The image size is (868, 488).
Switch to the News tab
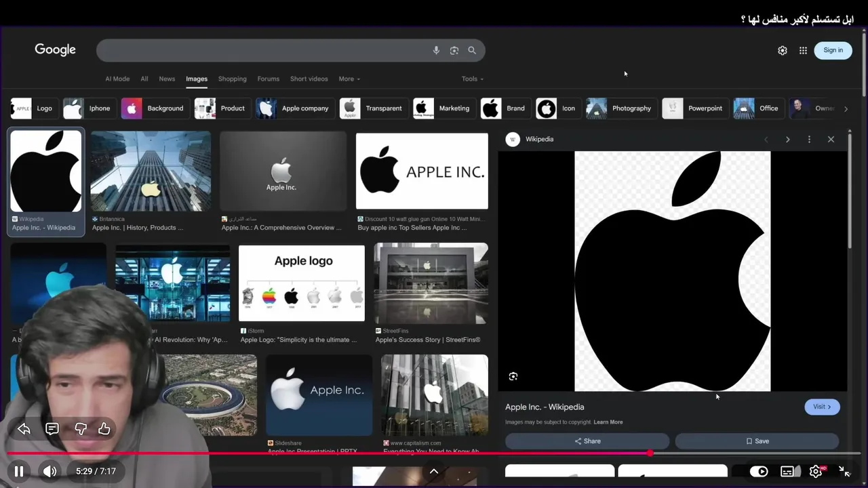[167, 79]
